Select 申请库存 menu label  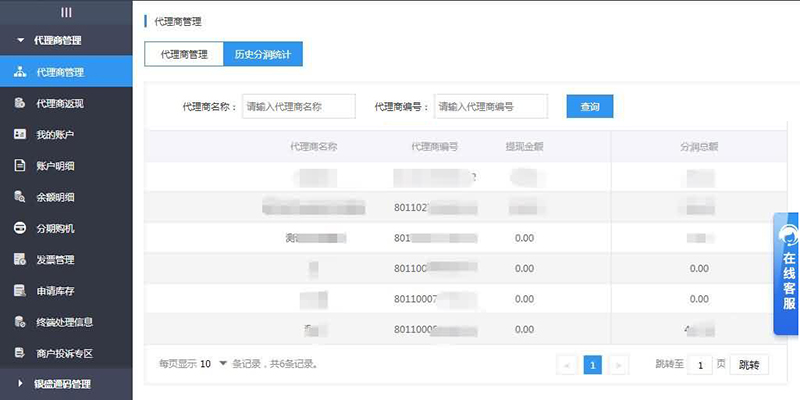click(55, 291)
